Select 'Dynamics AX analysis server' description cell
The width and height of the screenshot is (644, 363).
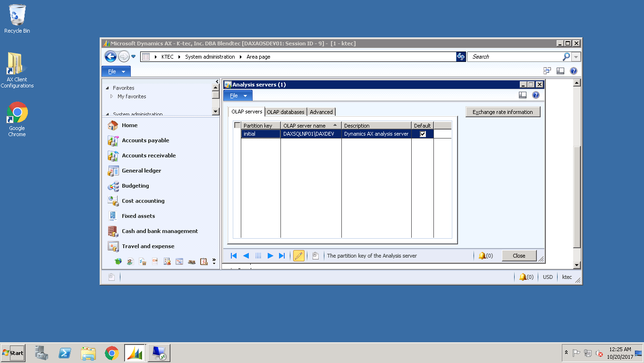tap(376, 134)
